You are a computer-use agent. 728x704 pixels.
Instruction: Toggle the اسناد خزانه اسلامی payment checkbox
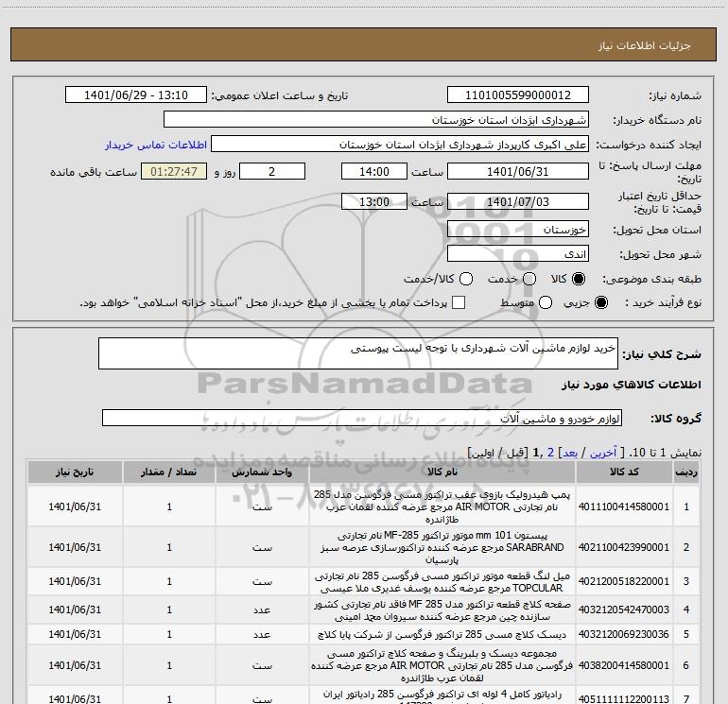click(459, 302)
